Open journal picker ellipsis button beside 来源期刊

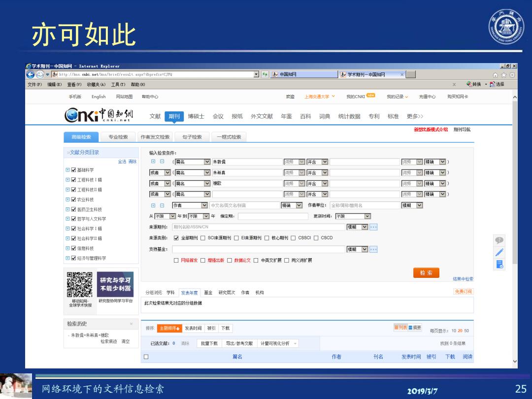373,227
